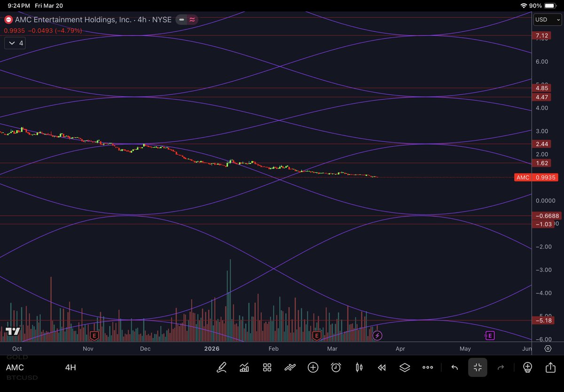
Task: Open the object tree layers icon
Action: click(x=405, y=368)
